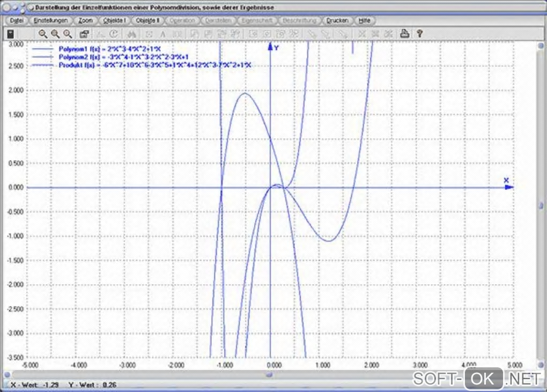Image resolution: width=547 pixels, height=392 pixels.
Task: Click the vertical slider thumb right of graph
Action: click(541, 205)
